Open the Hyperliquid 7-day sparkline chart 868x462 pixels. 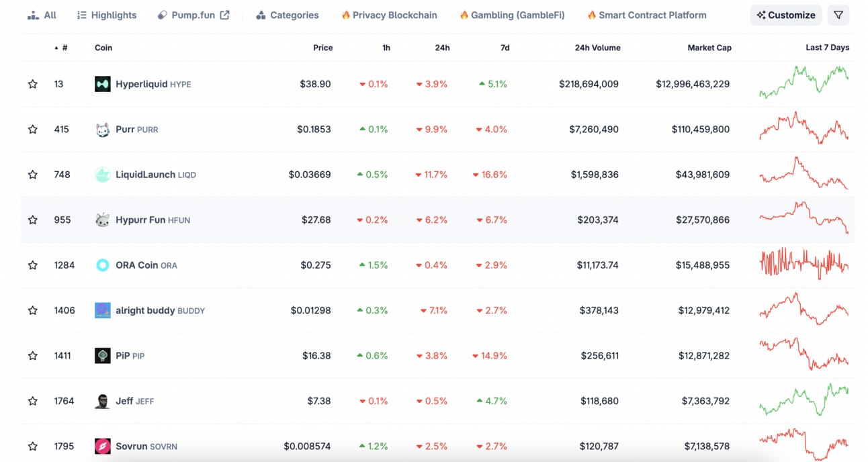pos(804,83)
